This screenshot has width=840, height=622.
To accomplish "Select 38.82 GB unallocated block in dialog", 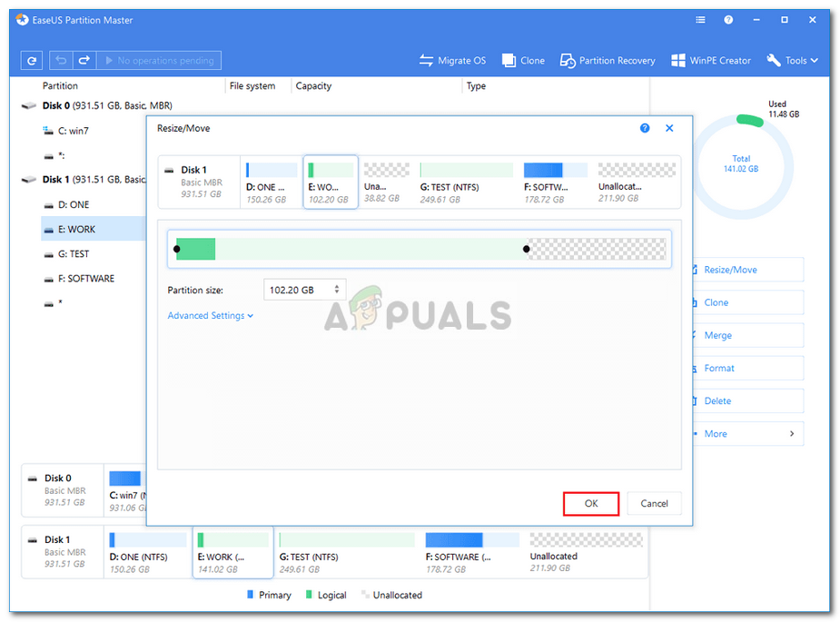I will point(386,183).
